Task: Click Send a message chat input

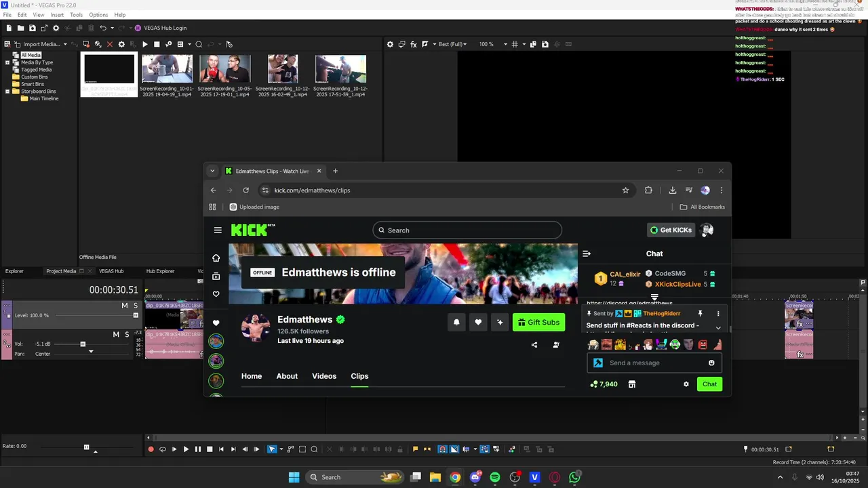Action: (654, 363)
